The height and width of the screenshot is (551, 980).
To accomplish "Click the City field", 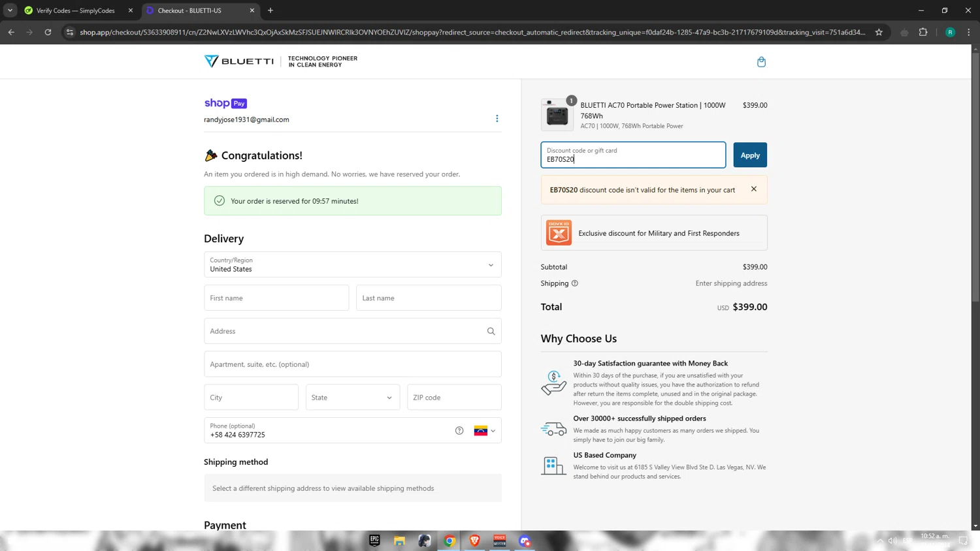I will (251, 398).
